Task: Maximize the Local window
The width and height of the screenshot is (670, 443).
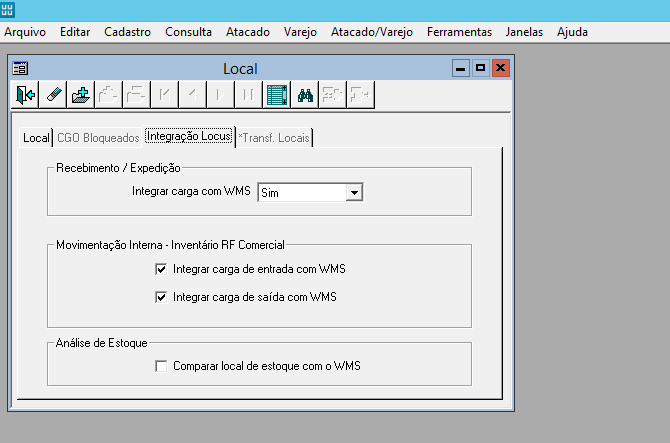Action: (480, 69)
